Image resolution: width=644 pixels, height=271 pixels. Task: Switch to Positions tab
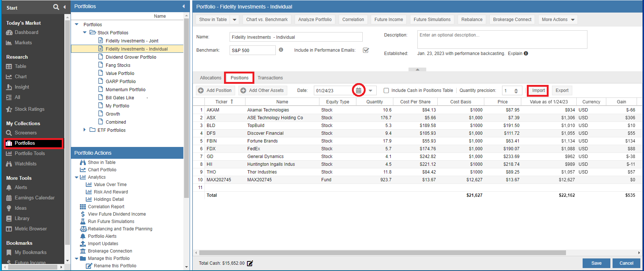239,78
